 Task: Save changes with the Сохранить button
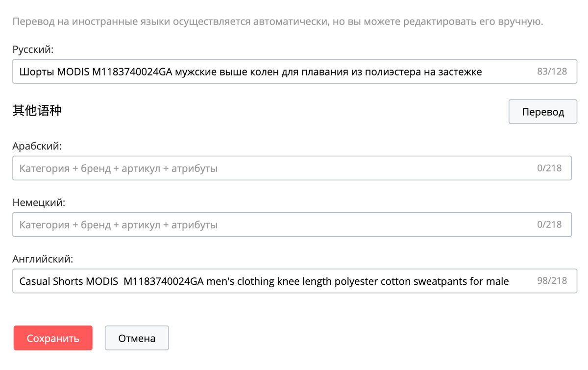pos(53,338)
